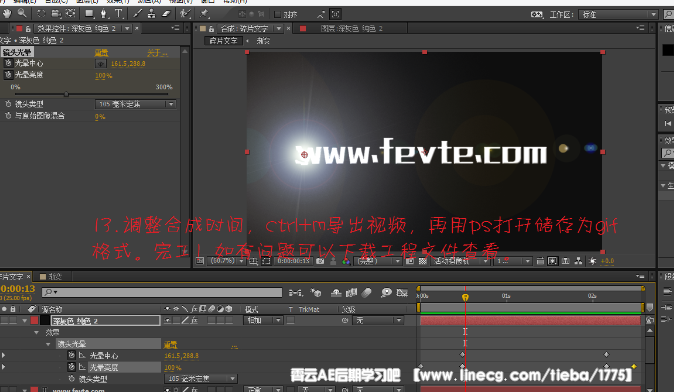Open blending mode dropdown for solid layer
Screen dimensions: 674x392
[x=263, y=320]
